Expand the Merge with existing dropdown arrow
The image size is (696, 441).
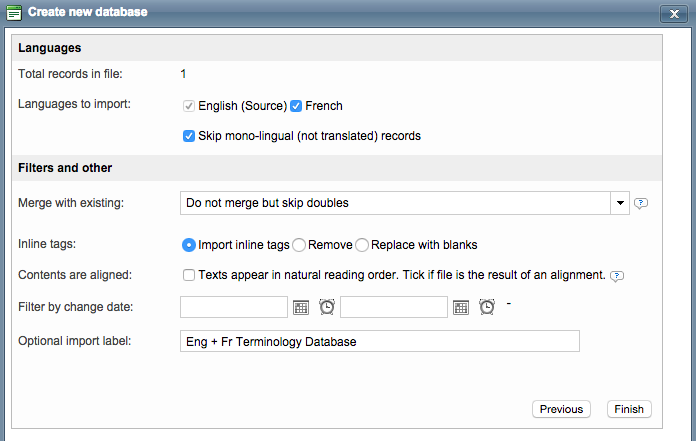click(620, 203)
